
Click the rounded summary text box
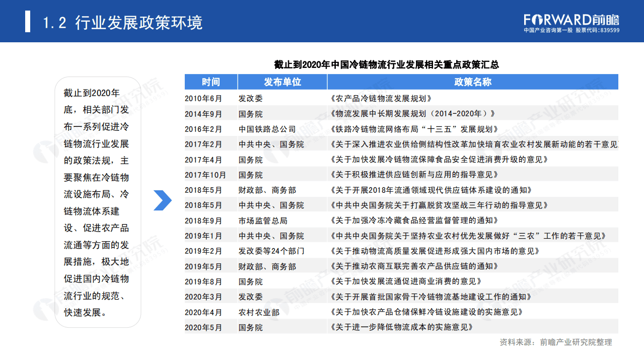pos(98,201)
